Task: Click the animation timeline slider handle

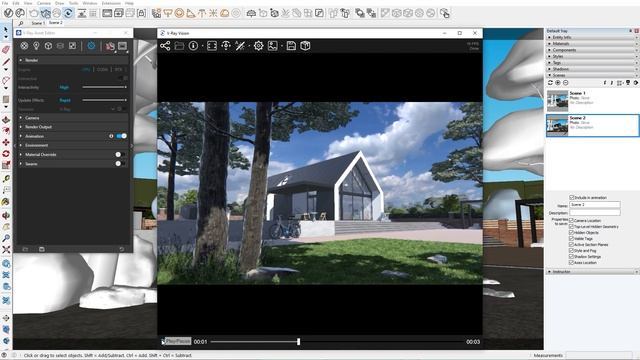Action: click(x=298, y=341)
